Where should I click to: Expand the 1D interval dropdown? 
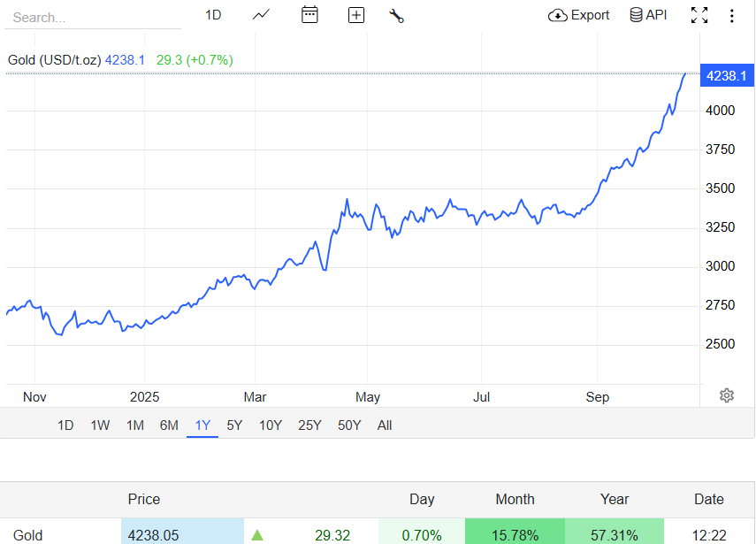(x=213, y=15)
